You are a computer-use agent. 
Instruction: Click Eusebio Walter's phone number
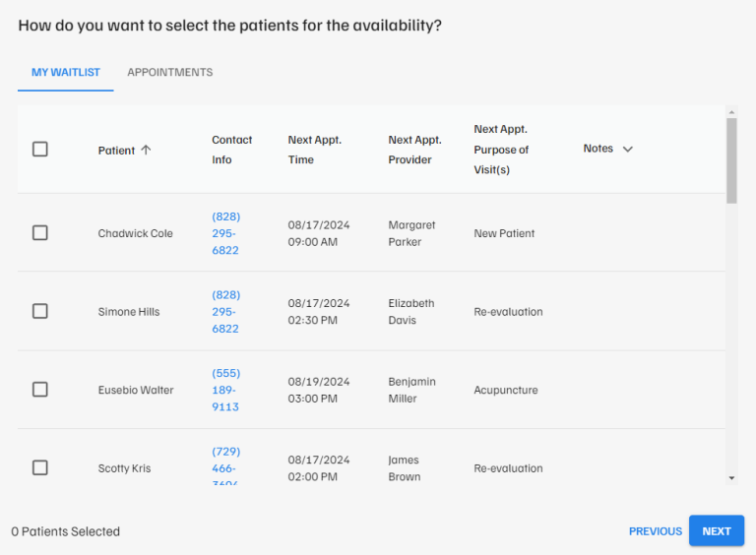click(x=225, y=390)
